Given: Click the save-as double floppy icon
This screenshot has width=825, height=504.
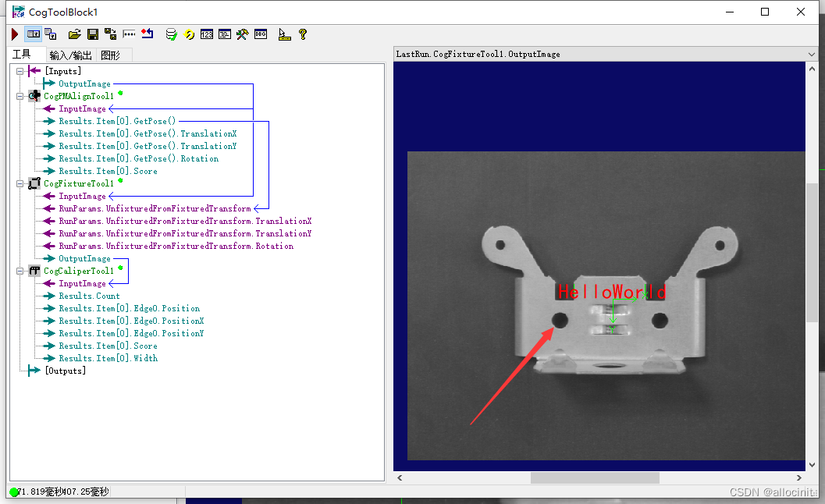Looking at the screenshot, I should 111,35.
